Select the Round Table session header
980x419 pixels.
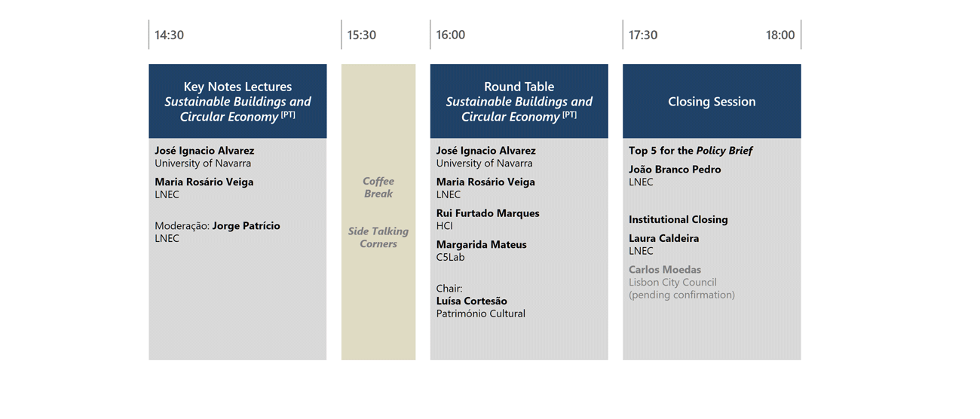(519, 101)
